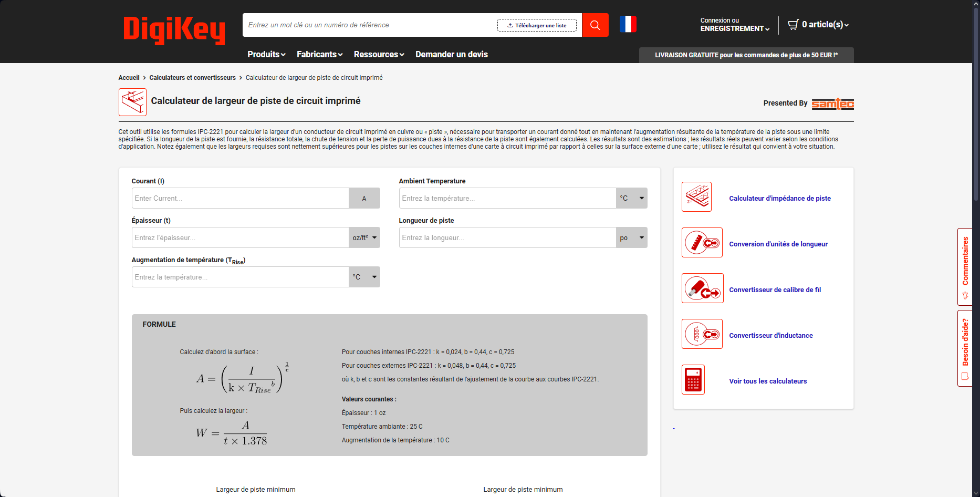Open the wire gauge converter icon

(703, 288)
